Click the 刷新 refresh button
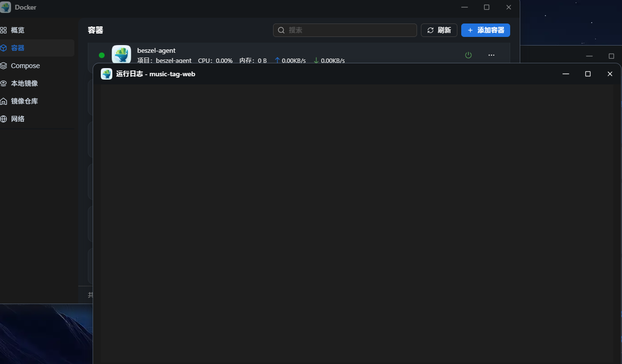 click(439, 30)
